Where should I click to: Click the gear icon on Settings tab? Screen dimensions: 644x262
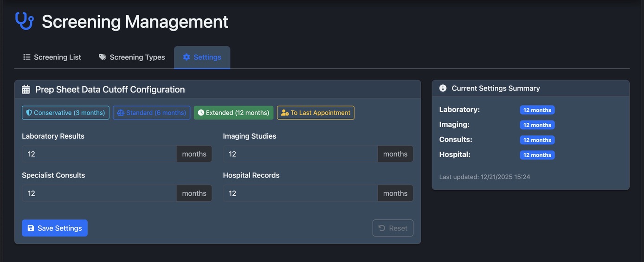click(x=187, y=57)
